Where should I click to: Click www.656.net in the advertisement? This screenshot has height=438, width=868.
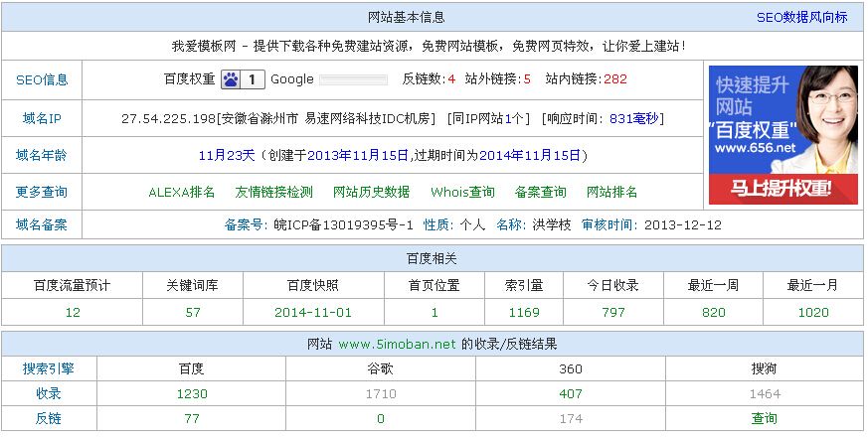[x=755, y=148]
